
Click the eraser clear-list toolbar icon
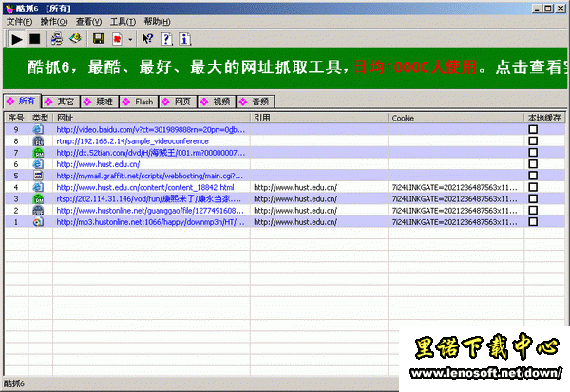pyautogui.click(x=75, y=38)
